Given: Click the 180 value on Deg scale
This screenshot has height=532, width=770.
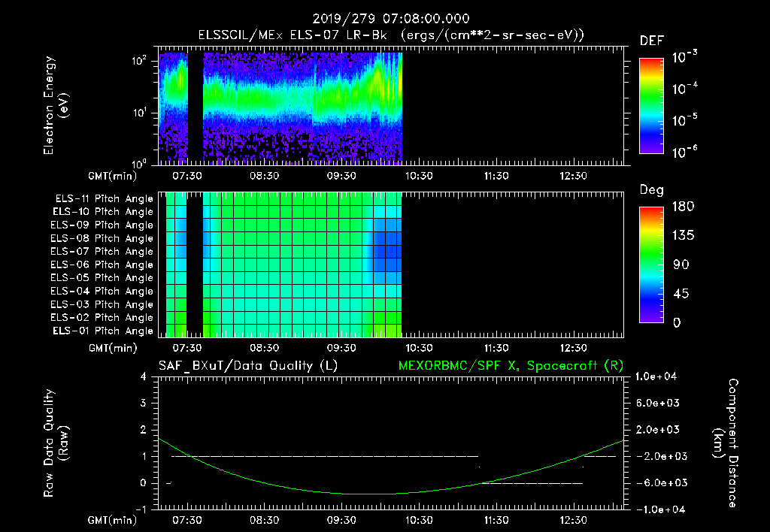Looking at the screenshot, I should [x=683, y=207].
